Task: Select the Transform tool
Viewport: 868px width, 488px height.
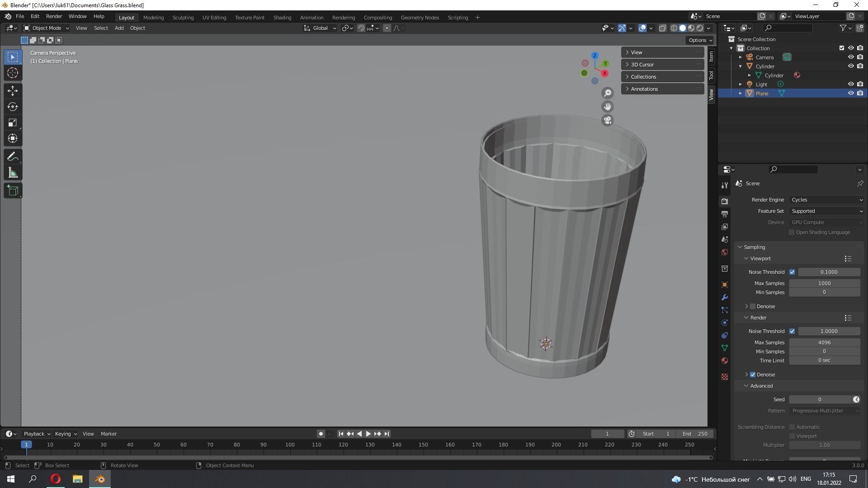Action: pos(13,138)
